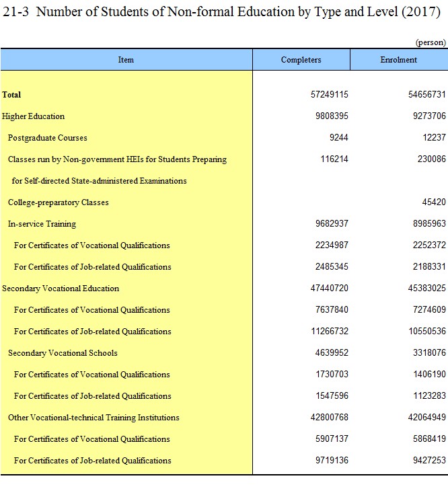This screenshot has height=497, width=448.
Task: Click the completers value 2485345
Action: pyautogui.click(x=332, y=267)
